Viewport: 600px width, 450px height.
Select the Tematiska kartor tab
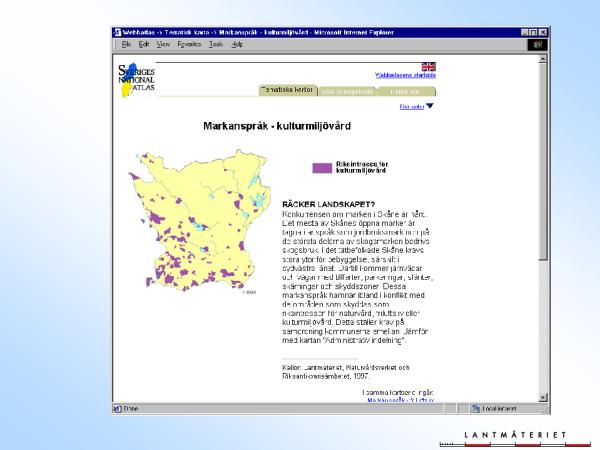tap(287, 90)
